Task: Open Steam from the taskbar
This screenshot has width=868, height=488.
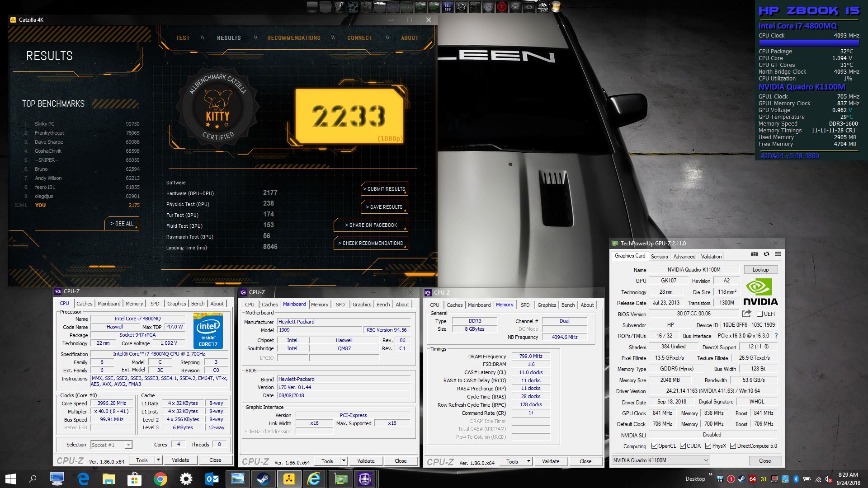Action: coord(263,479)
